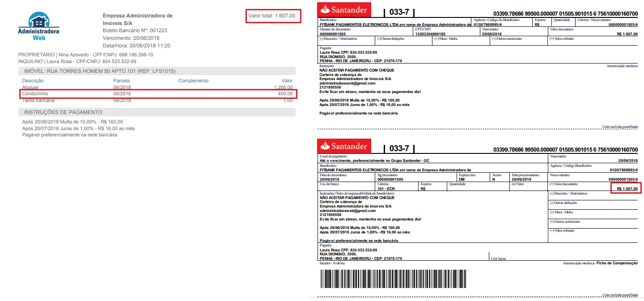Viewport: 644px width, 301px height.
Task: Click the barcode at the bottom of the boleto
Action: tap(393, 280)
